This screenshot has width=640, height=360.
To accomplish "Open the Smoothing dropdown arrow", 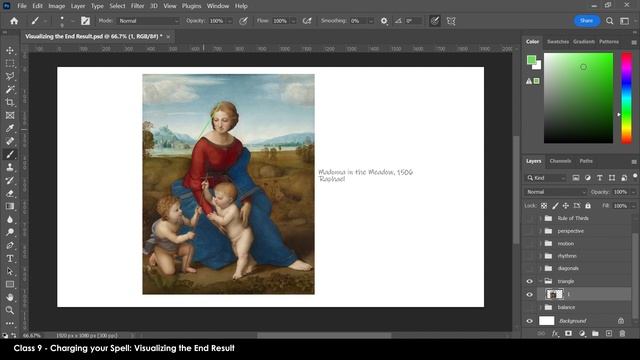I will [371, 21].
